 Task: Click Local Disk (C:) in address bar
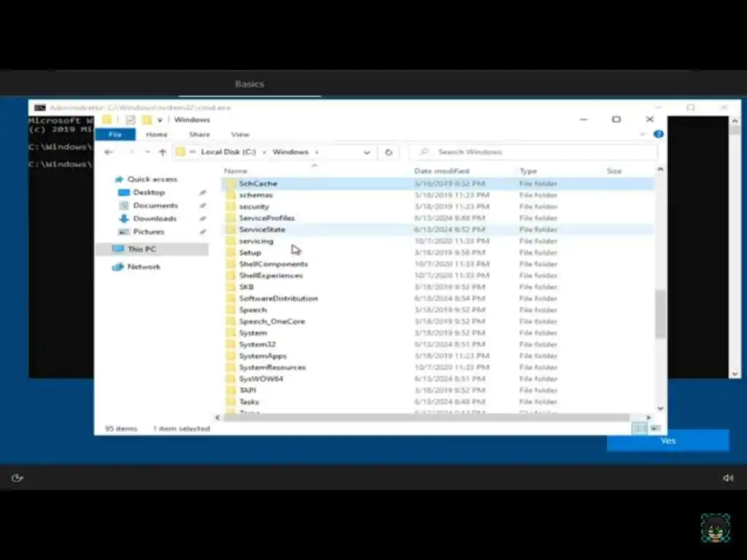[228, 152]
